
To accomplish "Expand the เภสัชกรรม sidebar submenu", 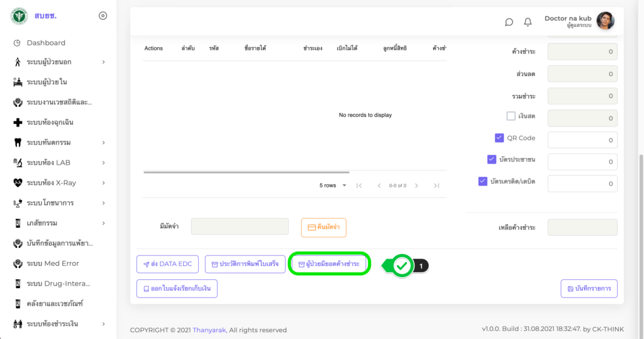I will tap(103, 223).
